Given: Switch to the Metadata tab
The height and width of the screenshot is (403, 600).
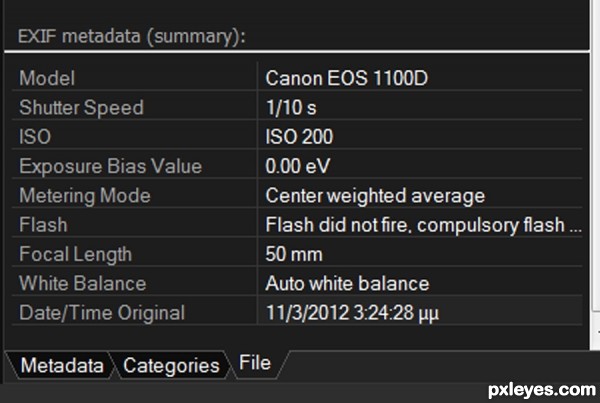Looking at the screenshot, I should pos(62,365).
